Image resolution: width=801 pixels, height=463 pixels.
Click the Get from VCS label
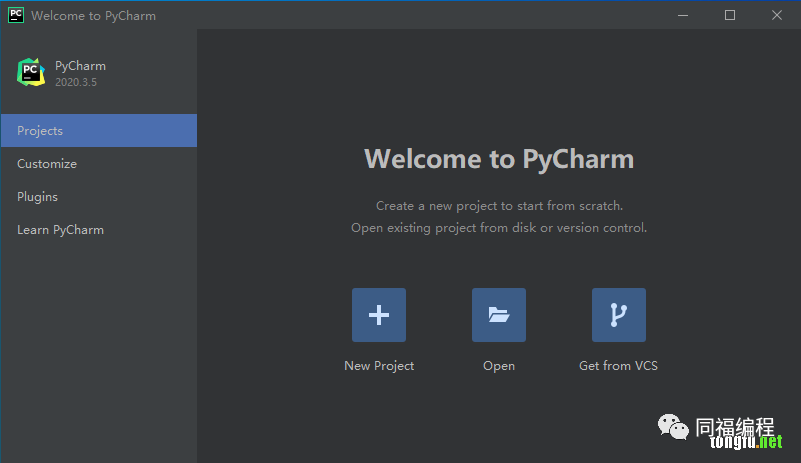click(618, 366)
